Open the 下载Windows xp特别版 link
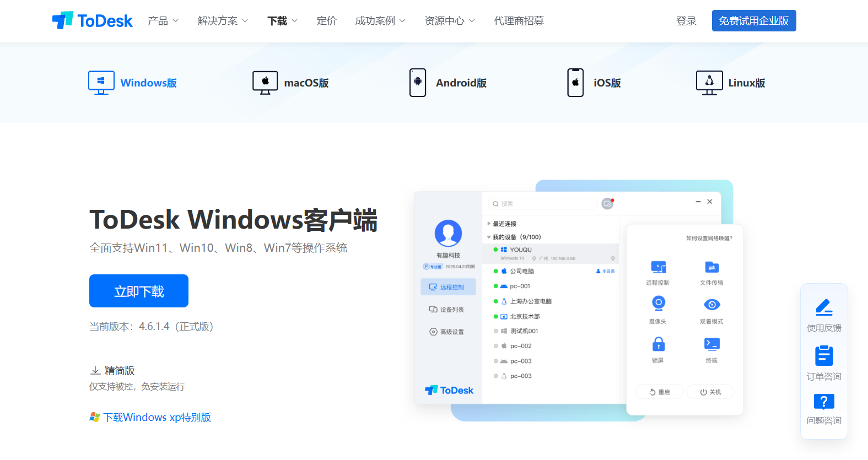Screen dimensions: 868x460 [150, 417]
